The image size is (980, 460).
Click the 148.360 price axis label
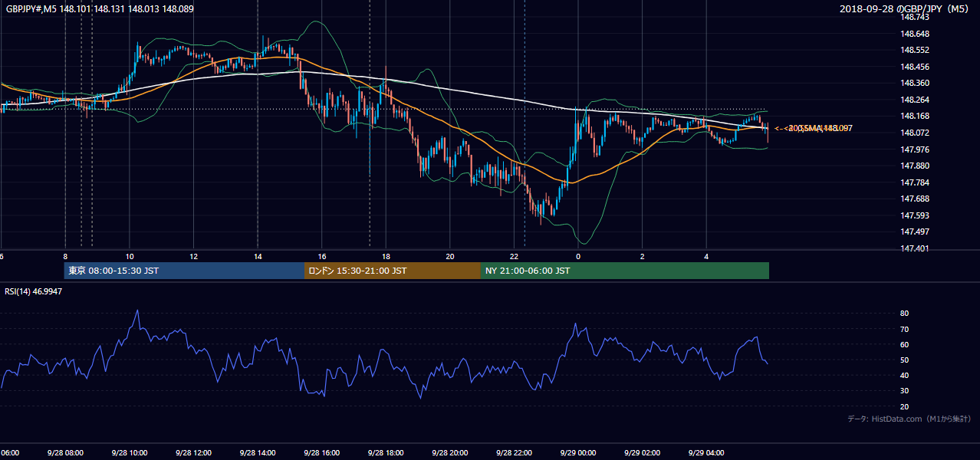pos(915,83)
